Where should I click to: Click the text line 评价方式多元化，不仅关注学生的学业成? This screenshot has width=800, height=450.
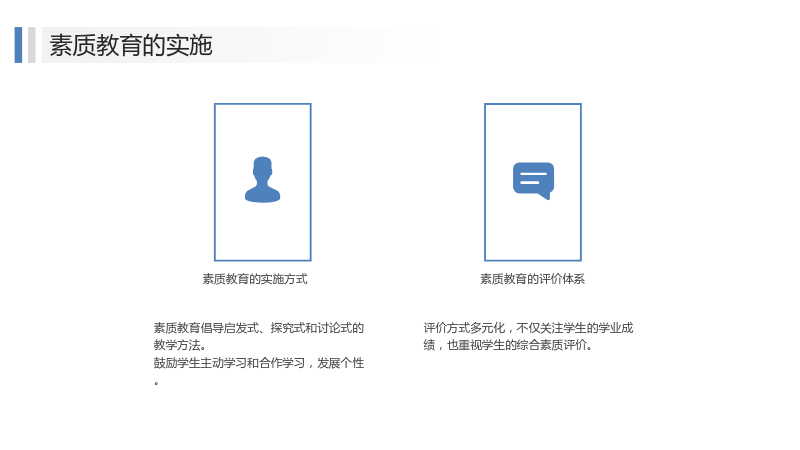(x=528, y=328)
